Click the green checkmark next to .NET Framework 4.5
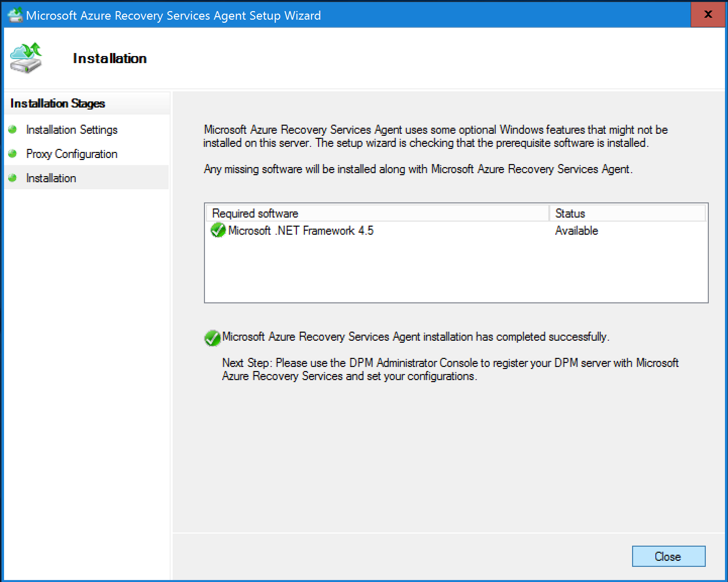The image size is (728, 582). click(x=218, y=231)
